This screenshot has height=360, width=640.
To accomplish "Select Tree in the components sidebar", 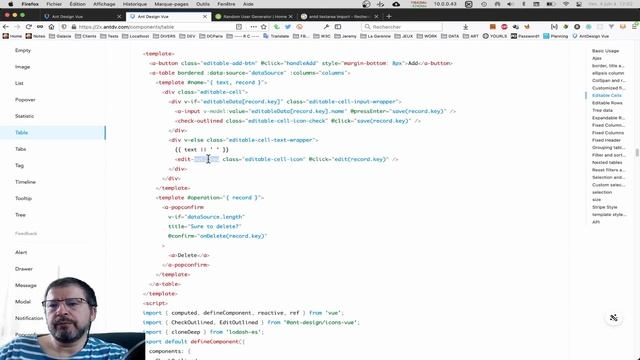I will (20, 215).
